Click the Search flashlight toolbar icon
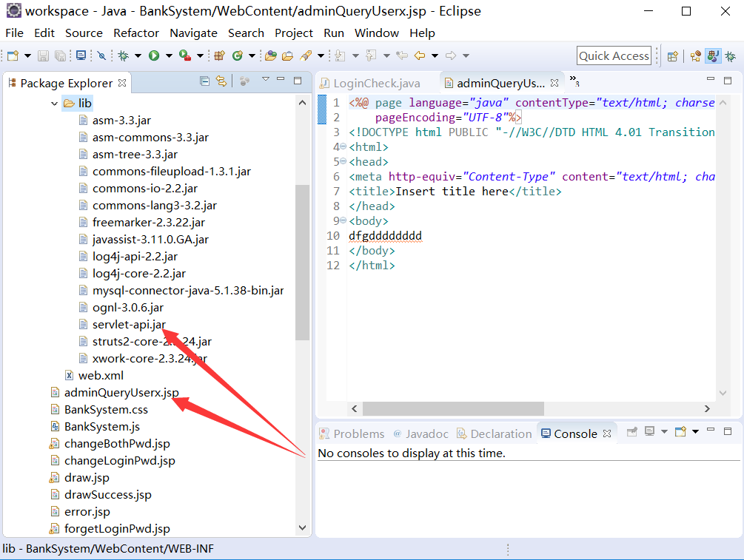The width and height of the screenshot is (744, 560). click(x=306, y=56)
